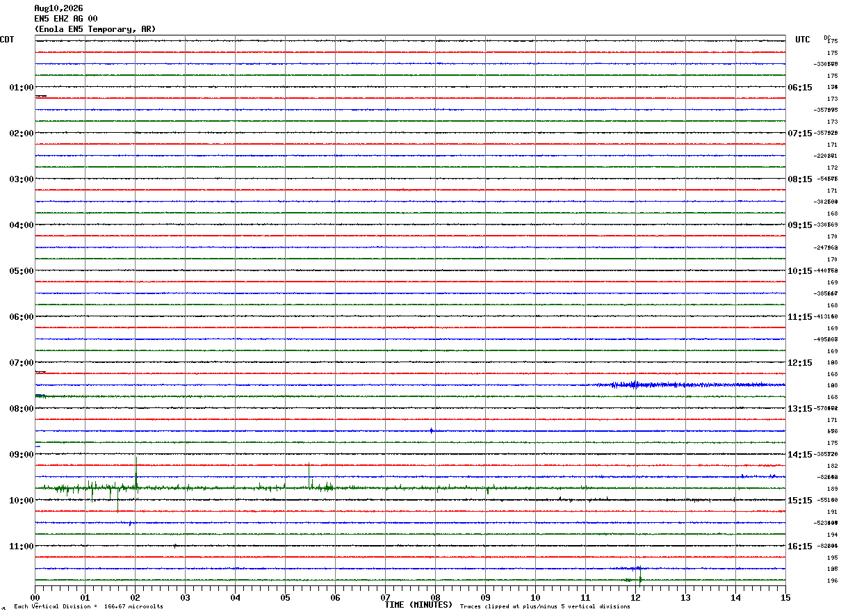Image resolution: width=841 pixels, height=616 pixels.
Task: Click the TIME (MINUTES) axis title
Action: pyautogui.click(x=418, y=605)
